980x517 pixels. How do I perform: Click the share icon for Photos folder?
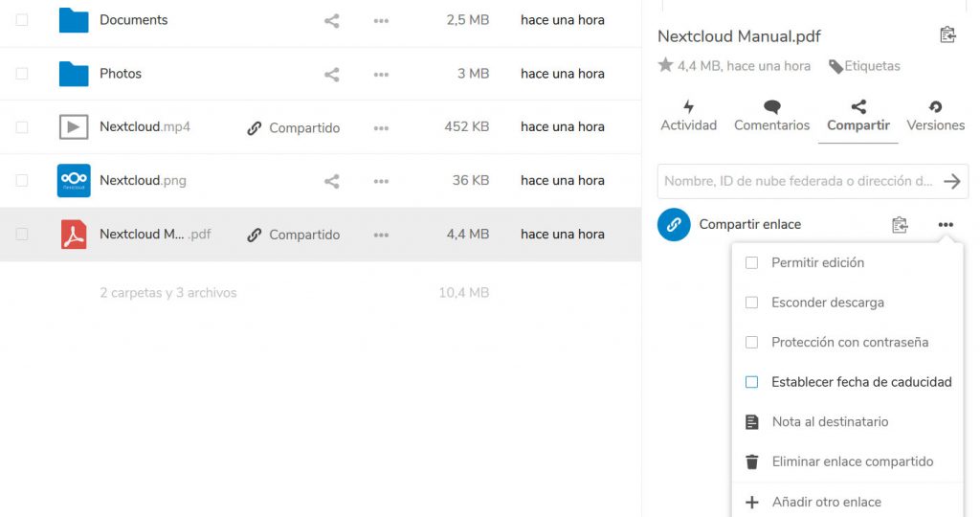pyautogui.click(x=331, y=74)
